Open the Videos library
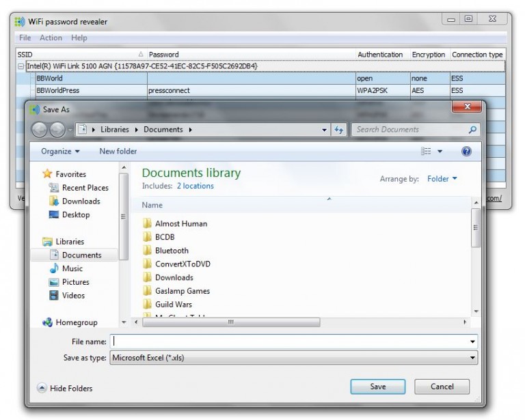525x420 pixels. (73, 296)
